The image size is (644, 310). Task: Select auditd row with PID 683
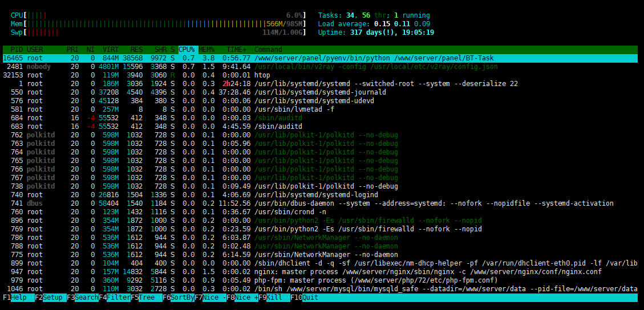(321, 127)
